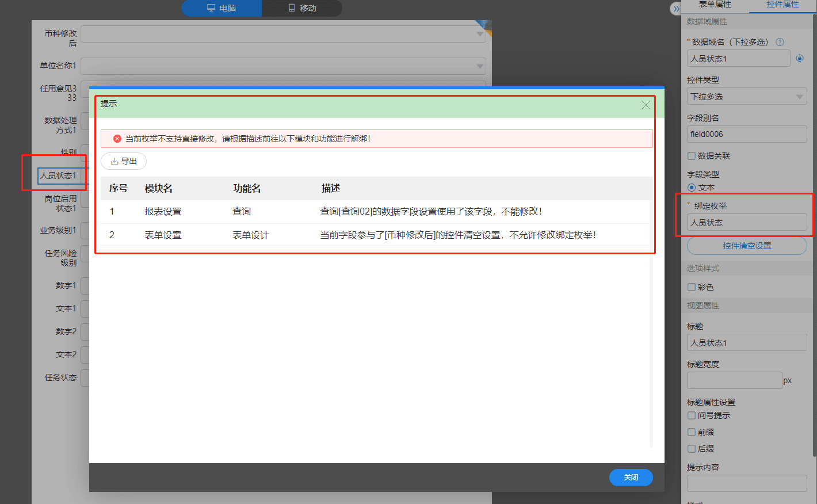Click the 提示内容 input field
The height and width of the screenshot is (504, 817).
tap(747, 483)
